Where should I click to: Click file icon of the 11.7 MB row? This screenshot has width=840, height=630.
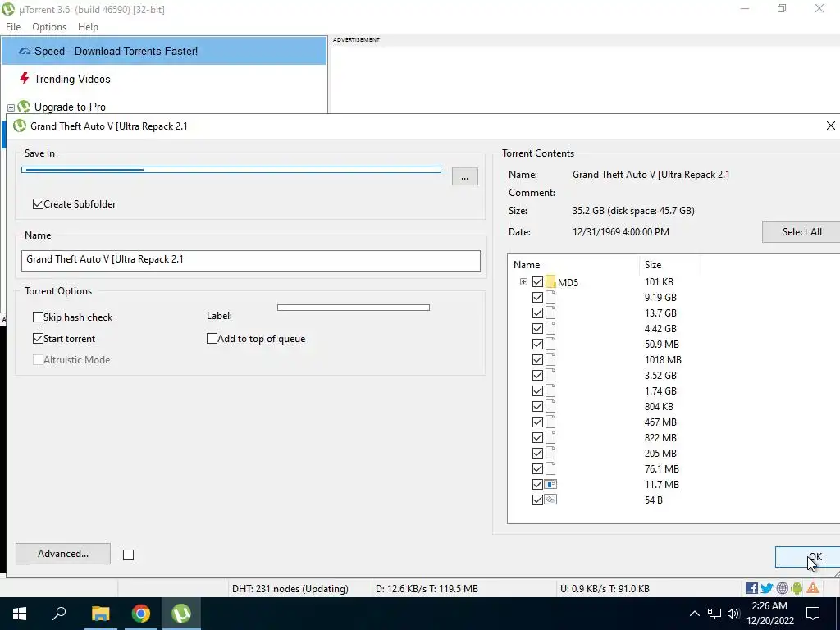550,484
